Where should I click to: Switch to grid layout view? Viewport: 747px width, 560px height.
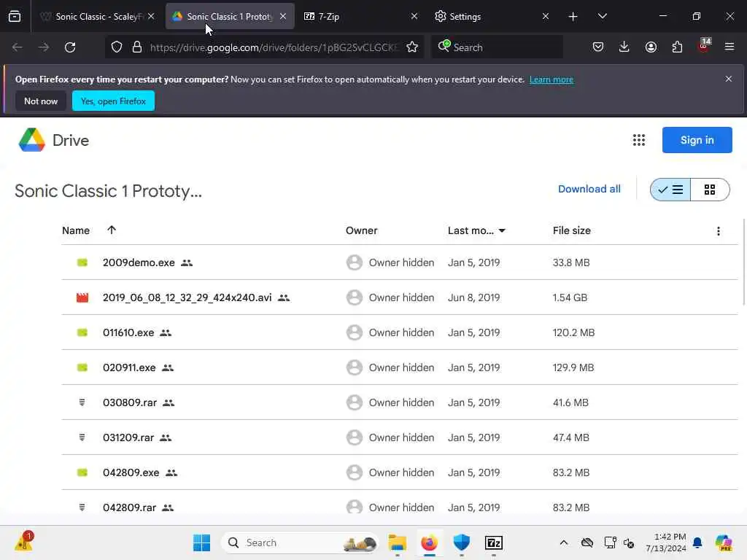point(710,190)
